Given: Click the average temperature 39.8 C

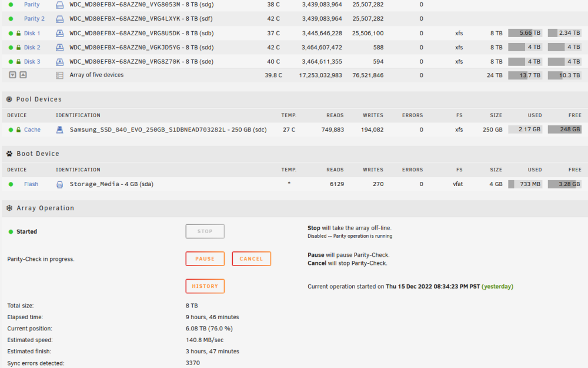Looking at the screenshot, I should point(273,75).
